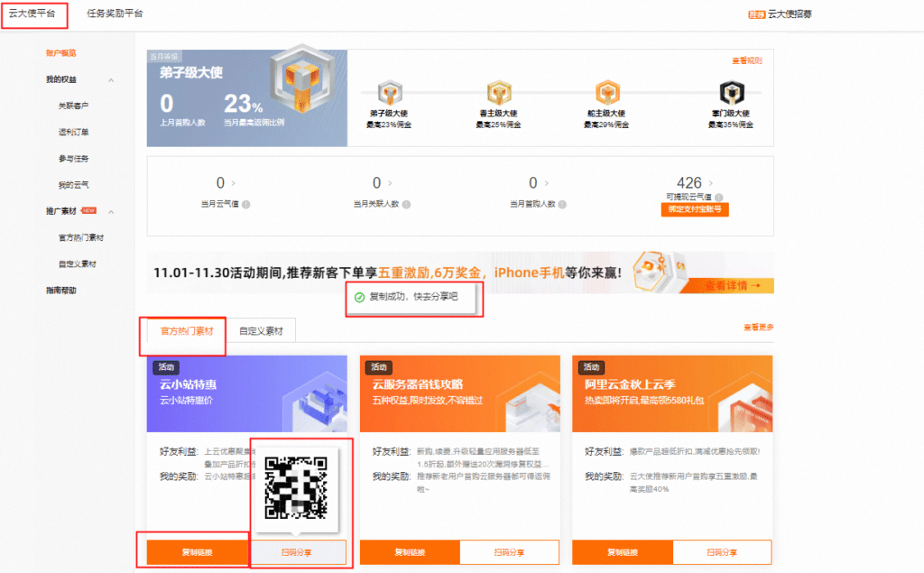The width and height of the screenshot is (924, 573).
Task: Click 活动 tag on 云小站特惠 card
Action: coord(166,367)
